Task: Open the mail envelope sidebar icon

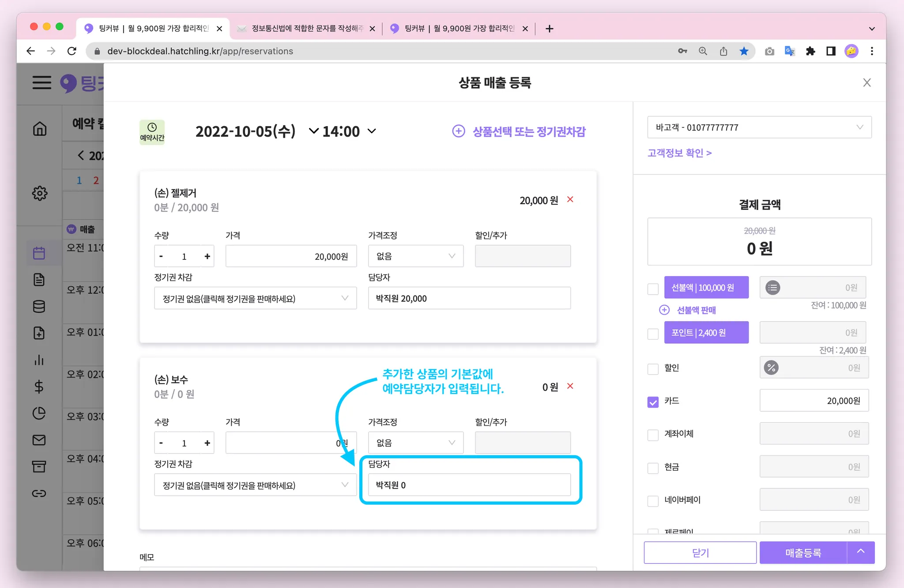Action: pyautogui.click(x=39, y=440)
